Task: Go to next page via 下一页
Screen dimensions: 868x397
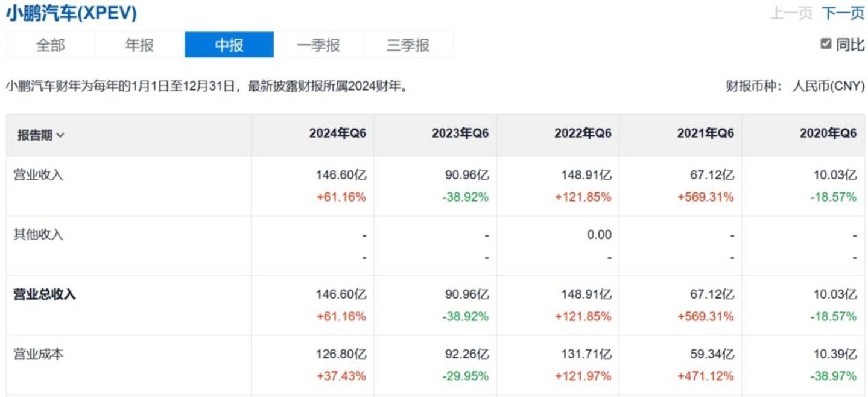Action: pyautogui.click(x=843, y=13)
